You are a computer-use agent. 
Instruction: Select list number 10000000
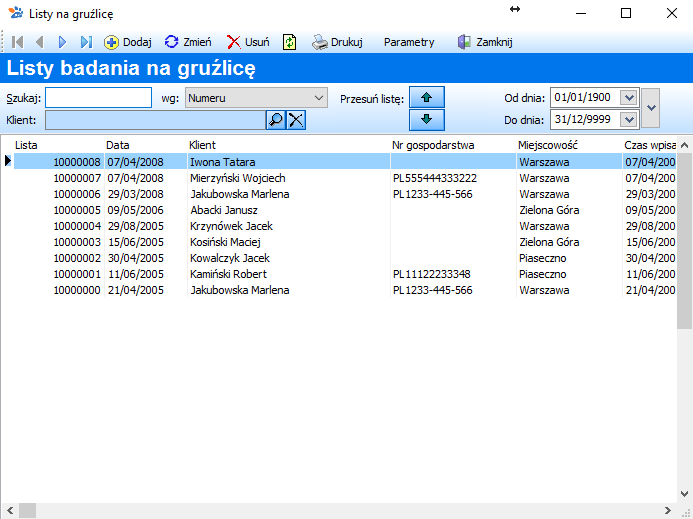click(77, 290)
